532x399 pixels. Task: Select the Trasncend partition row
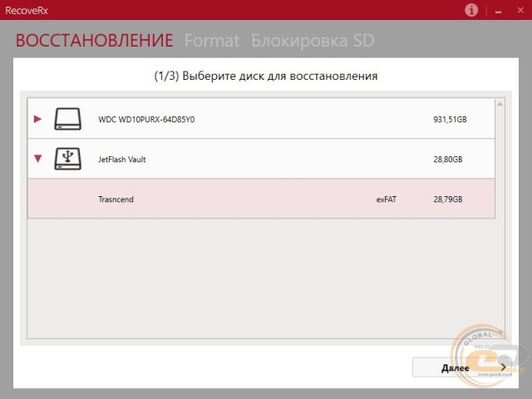(x=261, y=199)
